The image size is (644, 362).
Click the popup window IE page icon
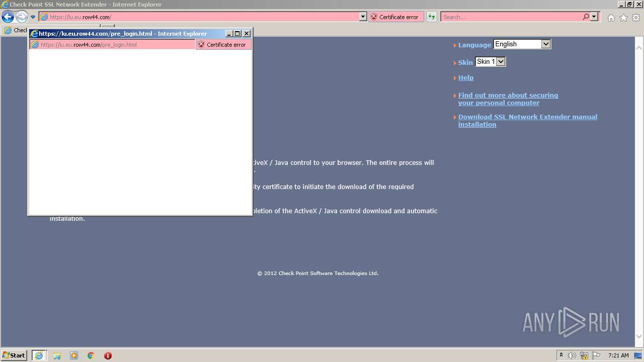35,45
